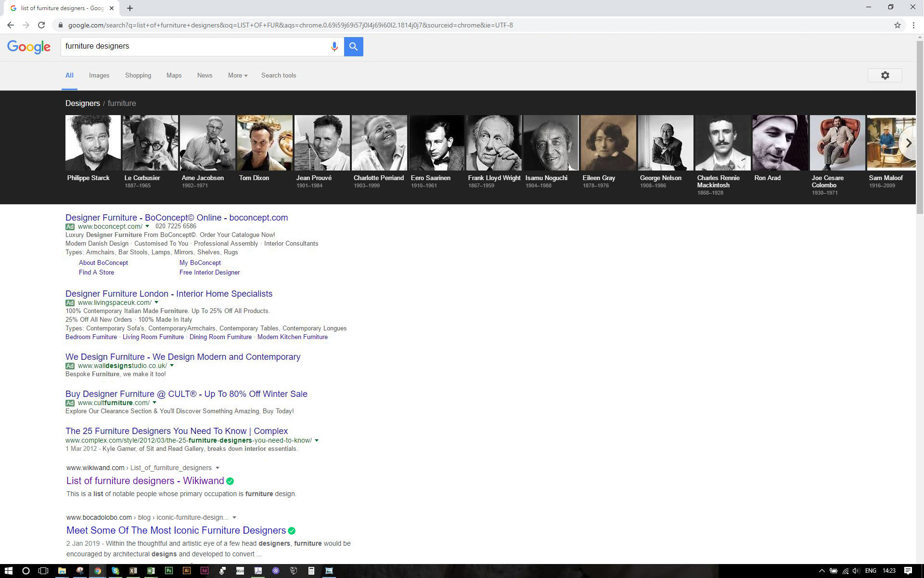Click green verified badge beside Wikiwand result
The width and height of the screenshot is (924, 578).
[230, 481]
